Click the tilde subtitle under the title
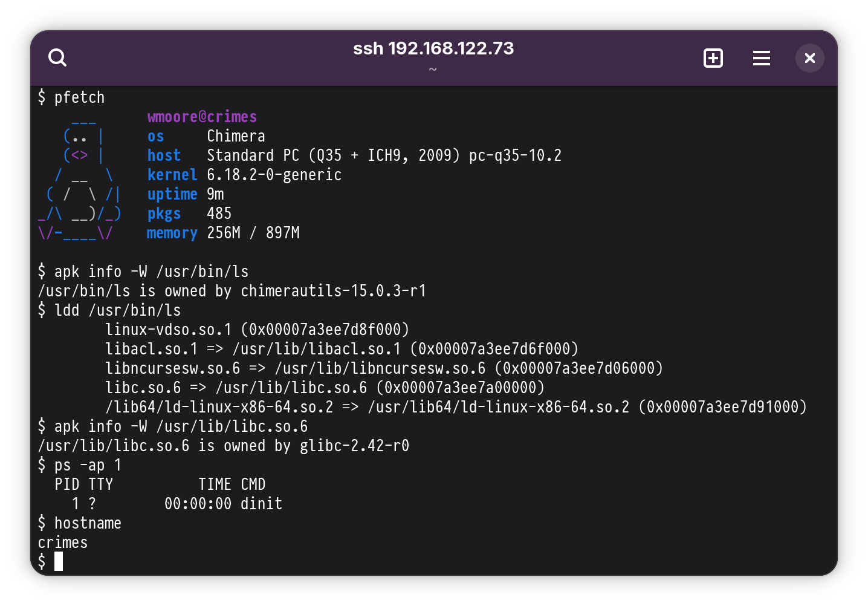Viewport: 868px width, 606px height. pyautogui.click(x=433, y=70)
